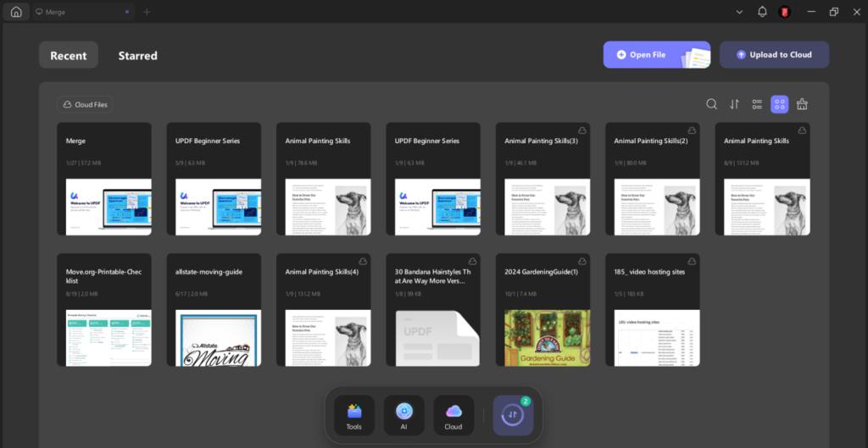Expand the title bar chevron dropdown
Viewport: 868px width, 448px height.
click(x=739, y=12)
